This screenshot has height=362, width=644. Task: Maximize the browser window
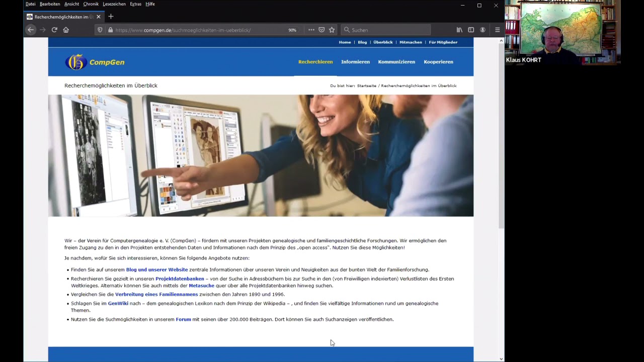click(x=479, y=6)
